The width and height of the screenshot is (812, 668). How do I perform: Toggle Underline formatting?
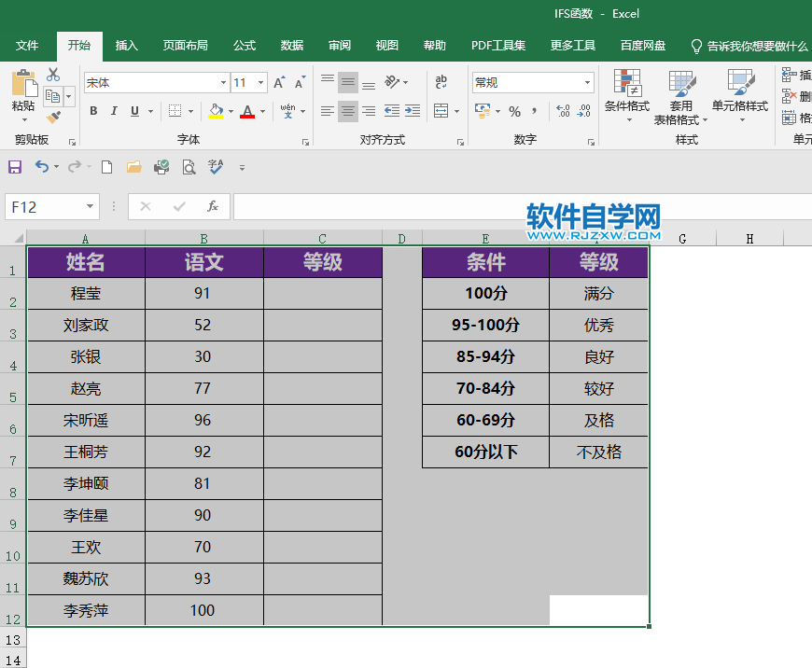point(133,110)
